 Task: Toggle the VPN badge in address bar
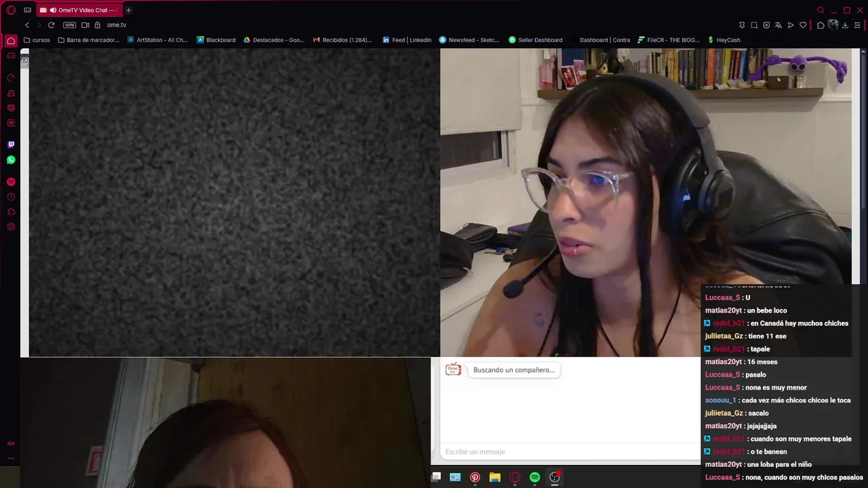click(x=69, y=25)
